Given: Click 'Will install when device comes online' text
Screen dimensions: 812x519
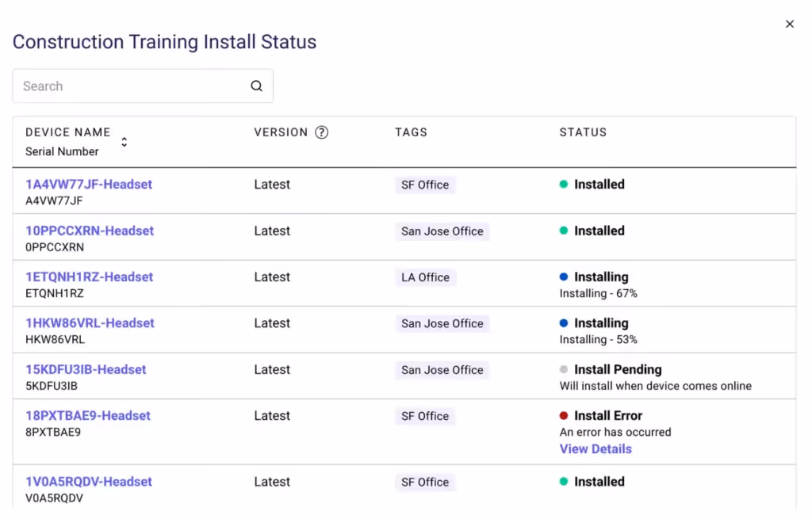Looking at the screenshot, I should click(655, 386).
